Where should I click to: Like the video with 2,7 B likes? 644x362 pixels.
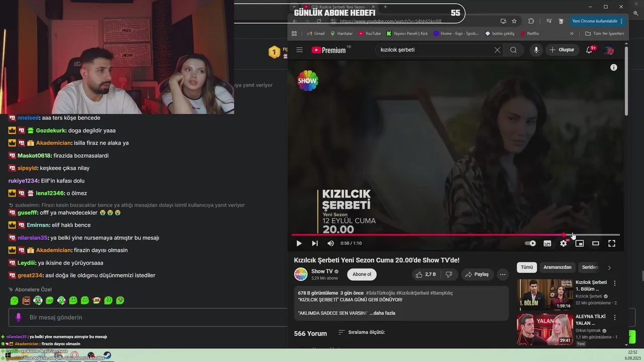point(426,274)
